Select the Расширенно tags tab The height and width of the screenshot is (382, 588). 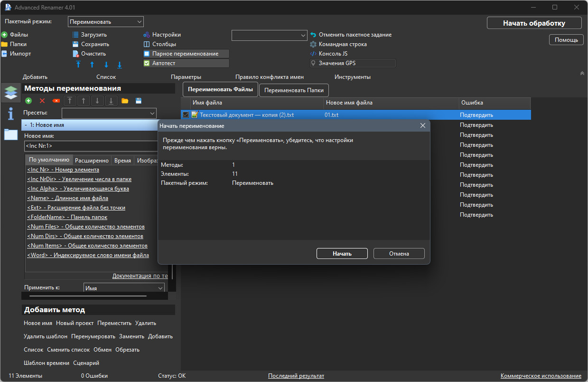point(93,161)
